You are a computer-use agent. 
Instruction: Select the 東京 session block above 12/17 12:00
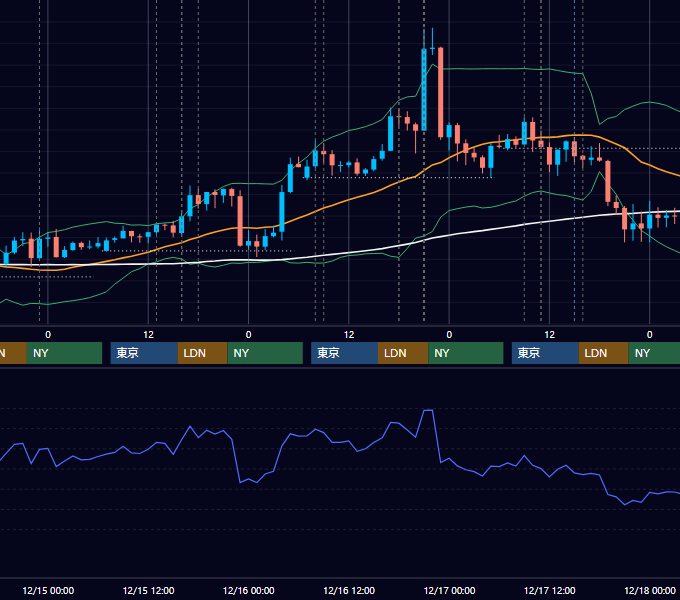pyautogui.click(x=545, y=353)
